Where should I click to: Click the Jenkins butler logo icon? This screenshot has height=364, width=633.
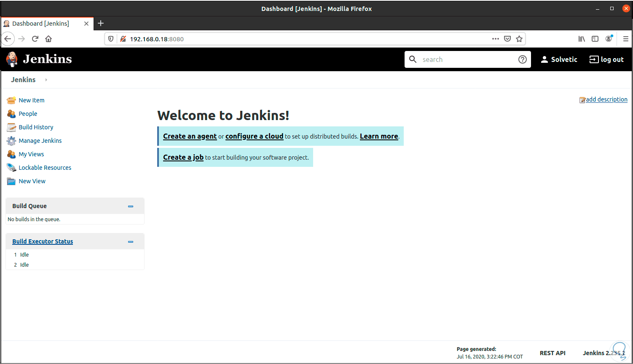(x=12, y=59)
